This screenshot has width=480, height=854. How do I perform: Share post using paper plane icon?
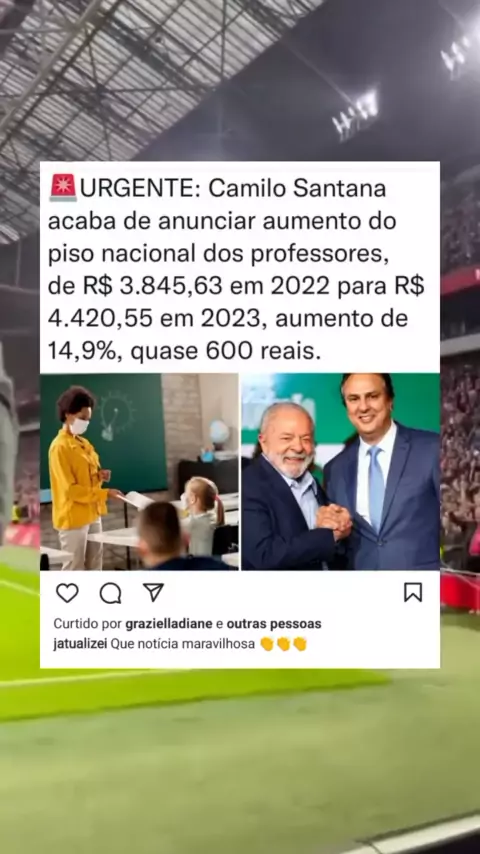(153, 592)
